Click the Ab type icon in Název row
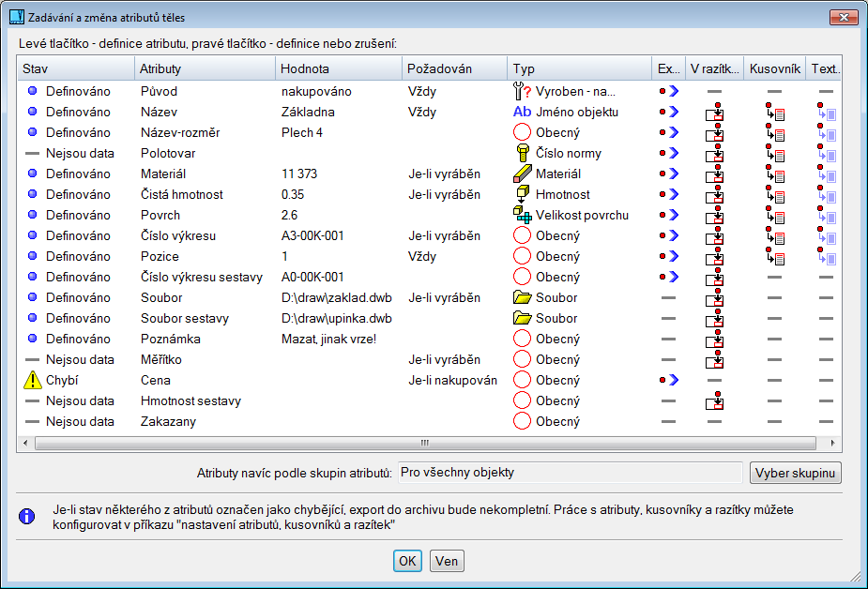Viewport: 868px width, 589px height. (522, 112)
